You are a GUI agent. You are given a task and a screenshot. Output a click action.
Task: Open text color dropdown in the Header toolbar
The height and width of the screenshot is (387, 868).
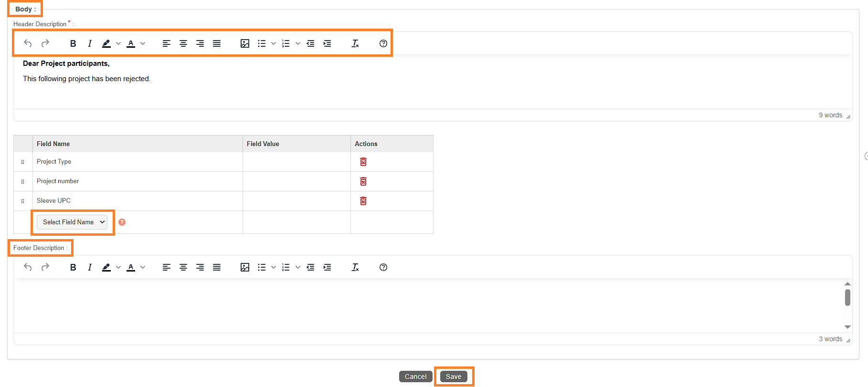(x=143, y=43)
